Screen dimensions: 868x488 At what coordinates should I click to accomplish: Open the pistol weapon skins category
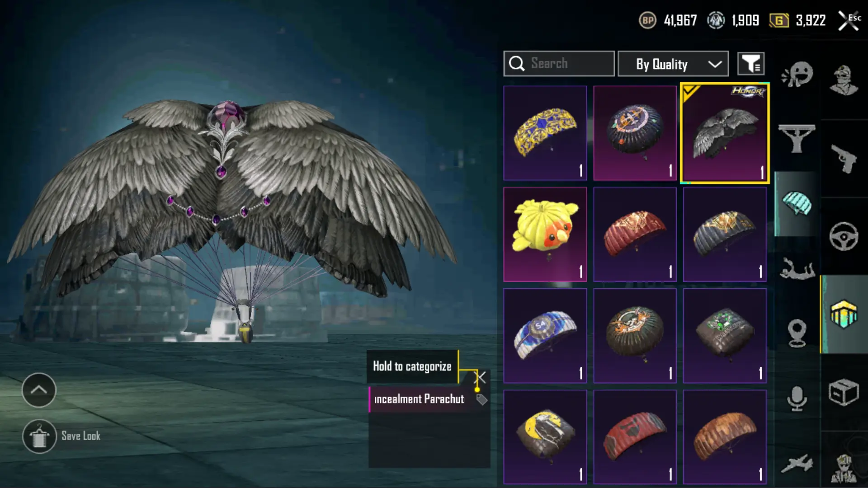[844, 159]
